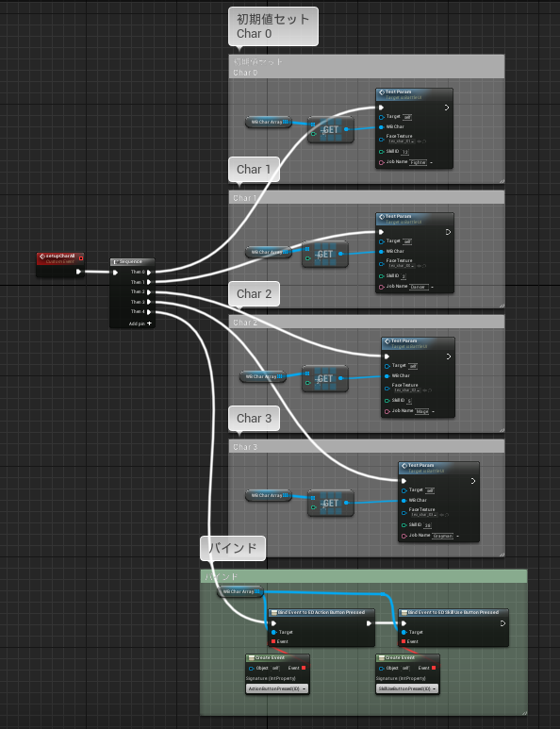Click the 初期値セット Char 0 comment bubble
560x729 pixels.
click(x=273, y=26)
